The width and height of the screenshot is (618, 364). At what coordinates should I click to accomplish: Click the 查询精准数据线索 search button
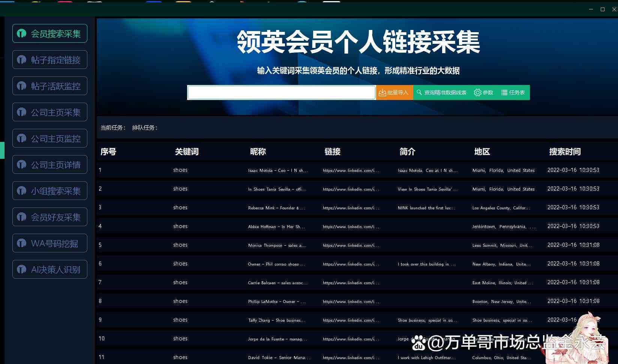[441, 92]
